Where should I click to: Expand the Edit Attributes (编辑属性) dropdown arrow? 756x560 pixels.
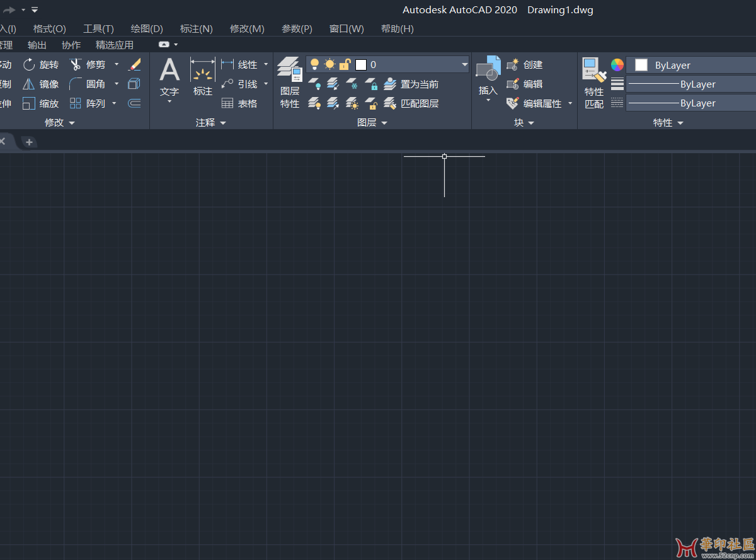[x=570, y=103]
